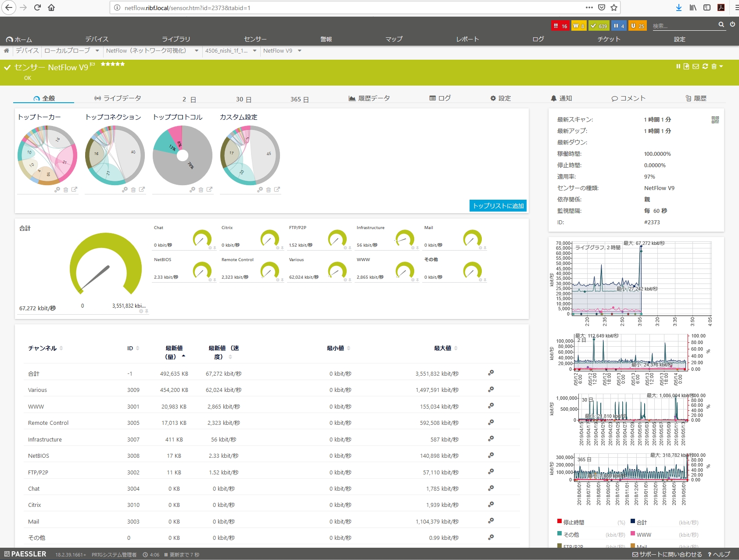Image resolution: width=739 pixels, height=560 pixels.
Task: Delete the トップコネクション toplist via trash icon
Action: point(133,190)
